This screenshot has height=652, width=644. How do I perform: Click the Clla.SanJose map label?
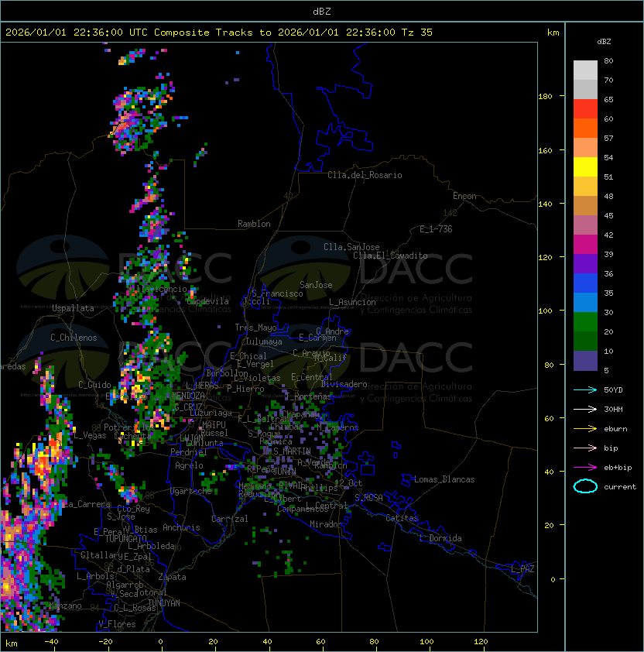[x=351, y=247]
